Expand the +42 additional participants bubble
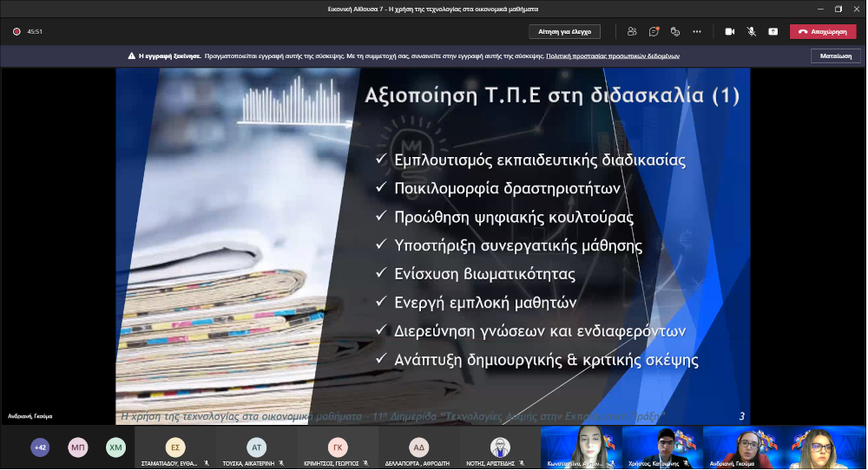 40,447
